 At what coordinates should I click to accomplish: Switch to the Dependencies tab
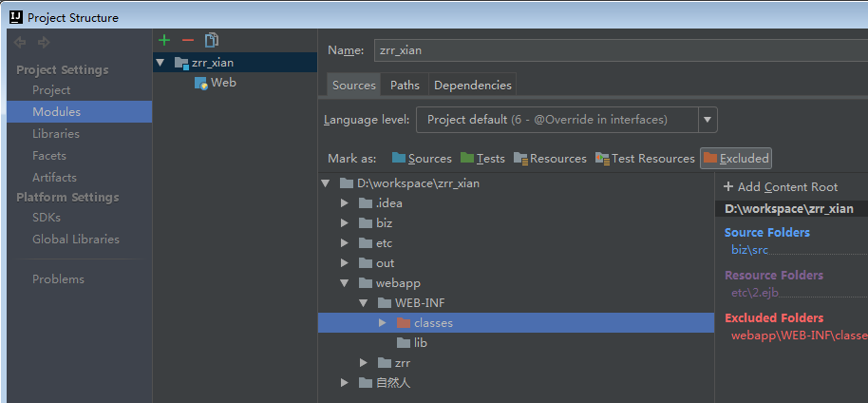pos(473,86)
